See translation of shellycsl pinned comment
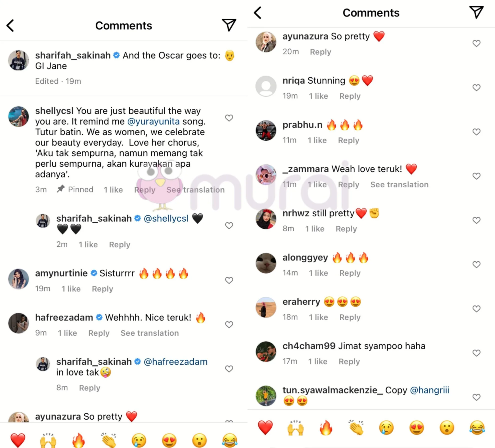The image size is (495, 448). tap(195, 190)
